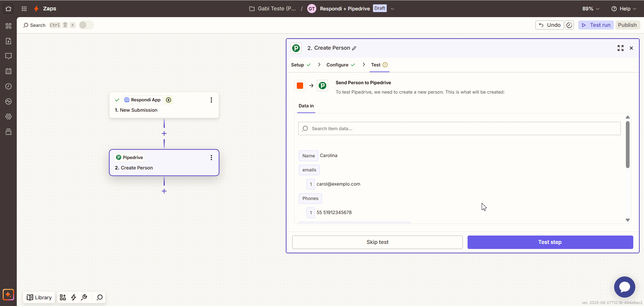Click the Data in scrollbar down arrow

(x=628, y=220)
